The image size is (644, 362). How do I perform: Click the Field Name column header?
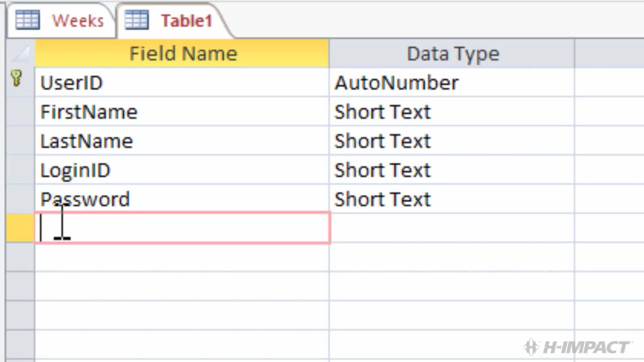pyautogui.click(x=182, y=53)
